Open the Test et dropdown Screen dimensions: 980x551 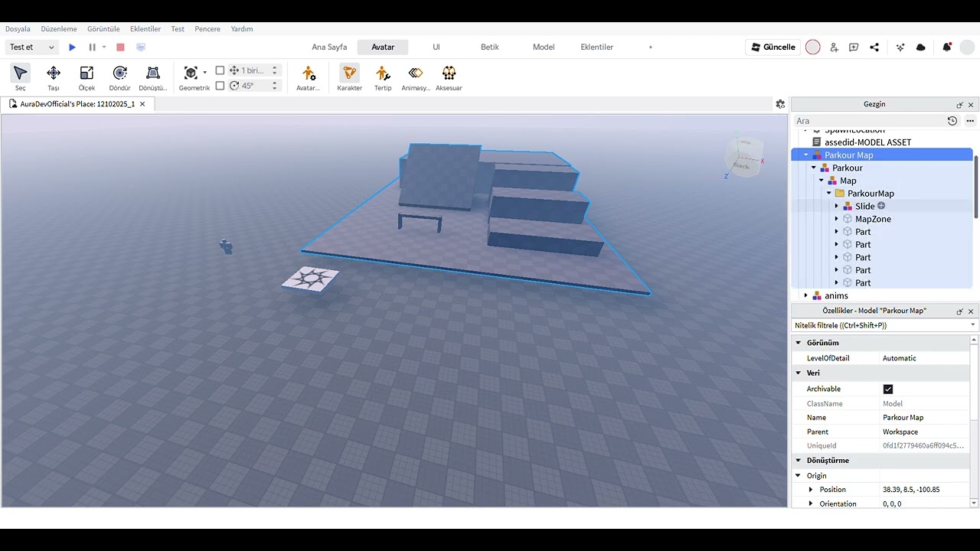point(31,47)
